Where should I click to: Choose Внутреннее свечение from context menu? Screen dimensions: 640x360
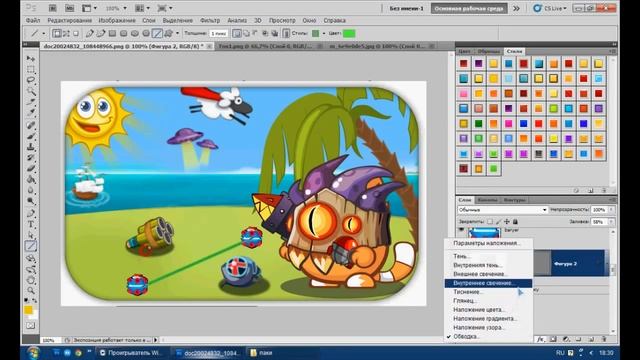pyautogui.click(x=488, y=283)
